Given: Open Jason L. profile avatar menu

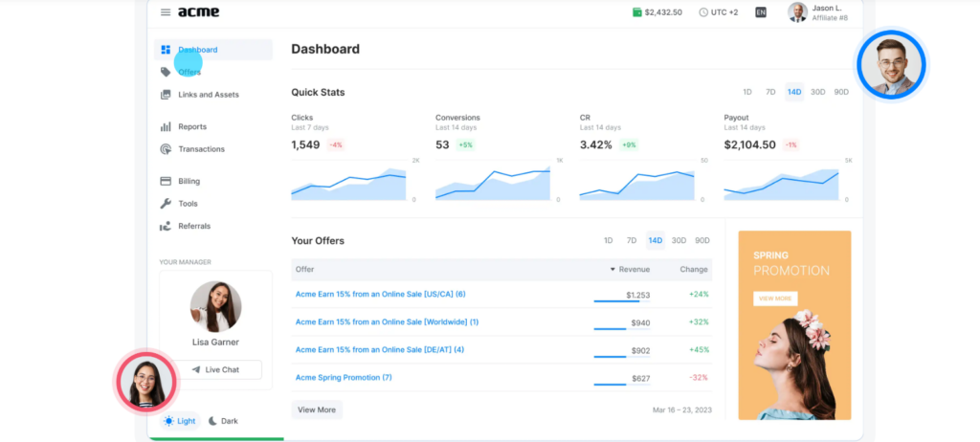Looking at the screenshot, I should point(797,11).
